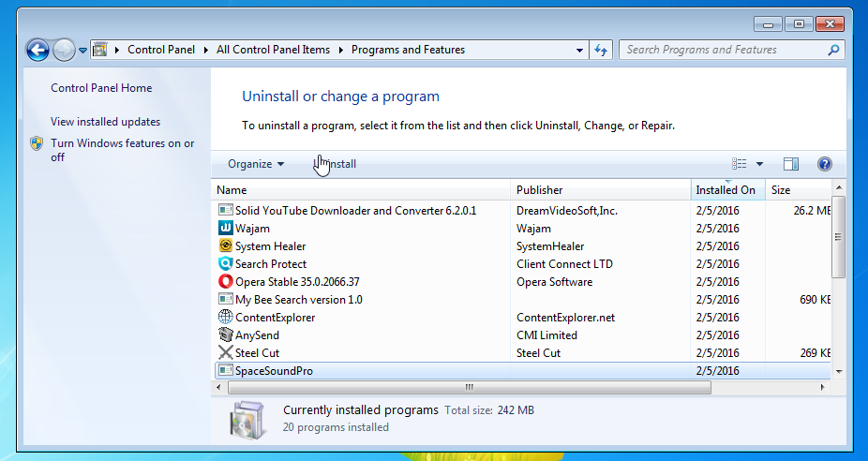This screenshot has height=461, width=868.
Task: Expand the arrow after All Control Panel Items
Action: [x=340, y=50]
